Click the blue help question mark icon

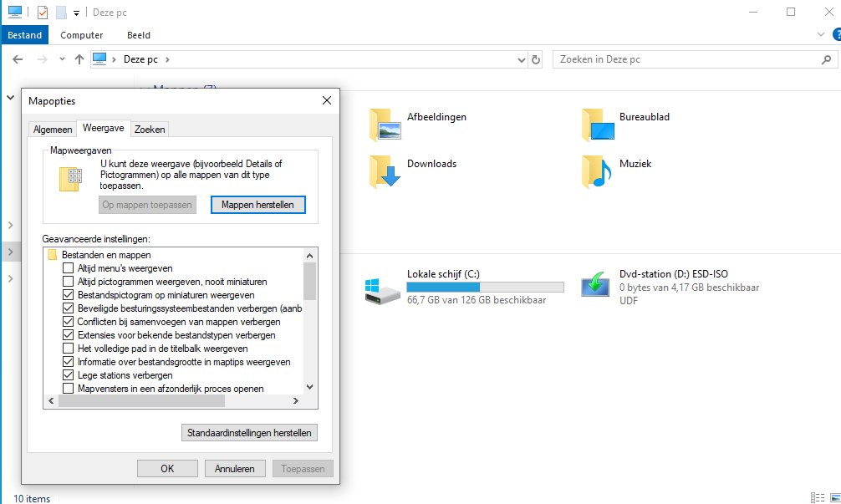click(x=835, y=34)
